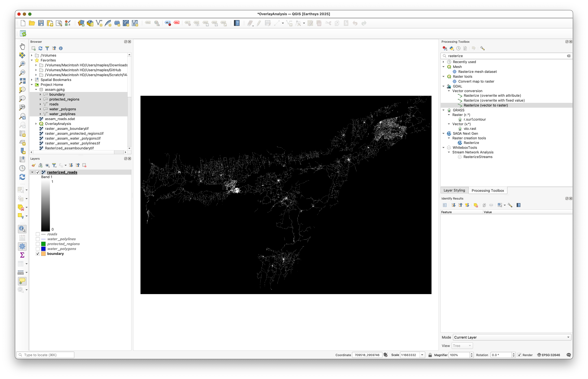Create a new GeoPackage layer

tap(90, 23)
